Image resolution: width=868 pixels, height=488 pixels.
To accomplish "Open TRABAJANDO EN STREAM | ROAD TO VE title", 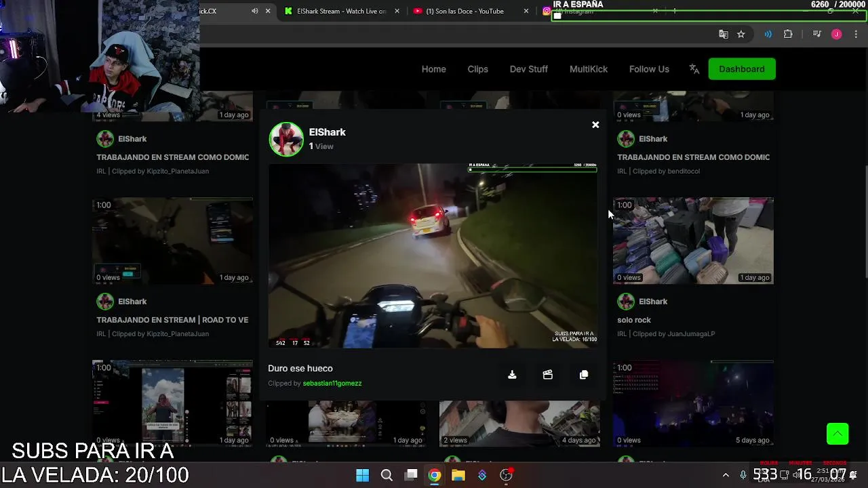I will click(172, 320).
